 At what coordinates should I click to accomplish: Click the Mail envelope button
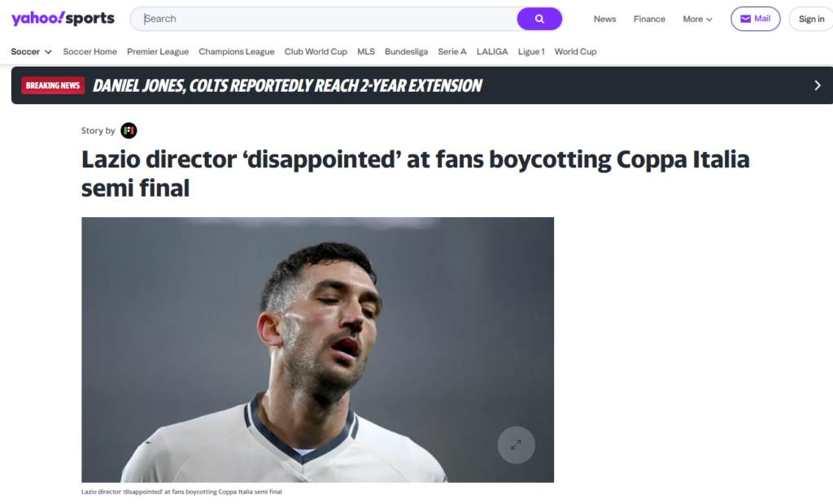point(755,19)
